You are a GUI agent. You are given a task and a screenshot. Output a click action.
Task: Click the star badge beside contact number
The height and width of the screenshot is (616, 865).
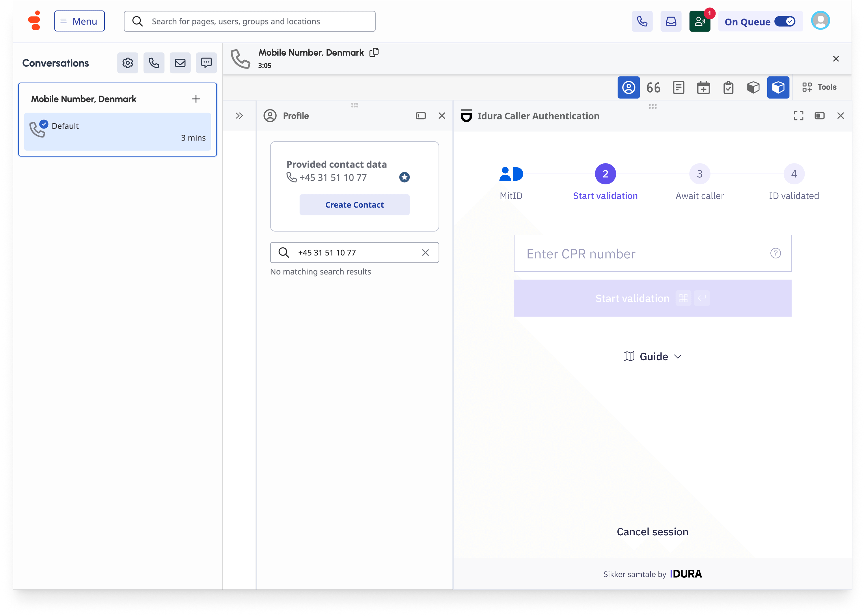[x=404, y=177]
